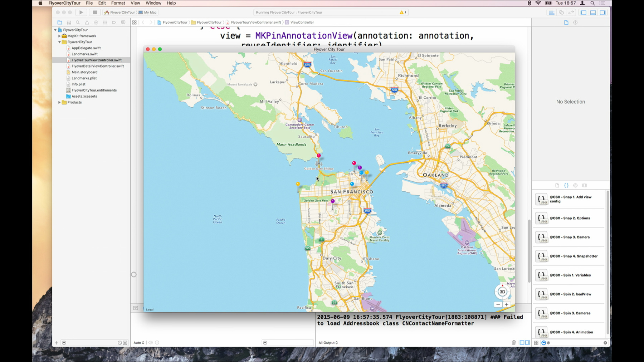
Task: Click the add plus button below navigator
Action: pos(56,343)
